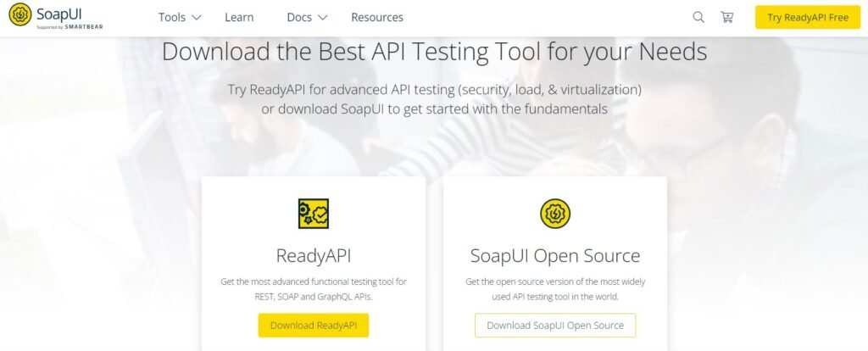Go to the Resources page

[x=377, y=17]
